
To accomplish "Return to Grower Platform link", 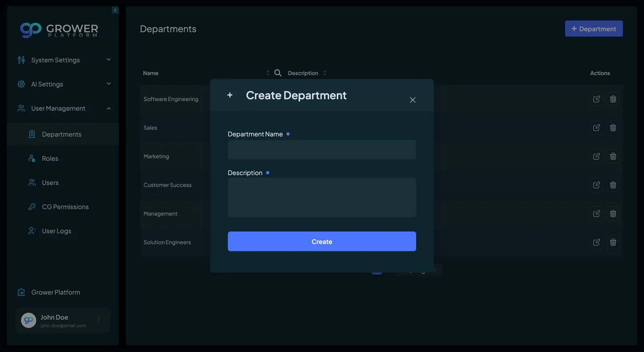I will pyautogui.click(x=49, y=292).
